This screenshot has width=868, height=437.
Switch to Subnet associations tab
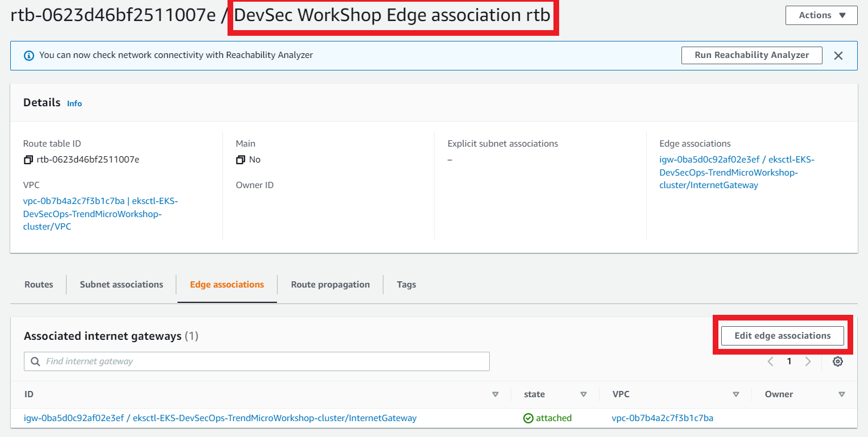click(122, 285)
